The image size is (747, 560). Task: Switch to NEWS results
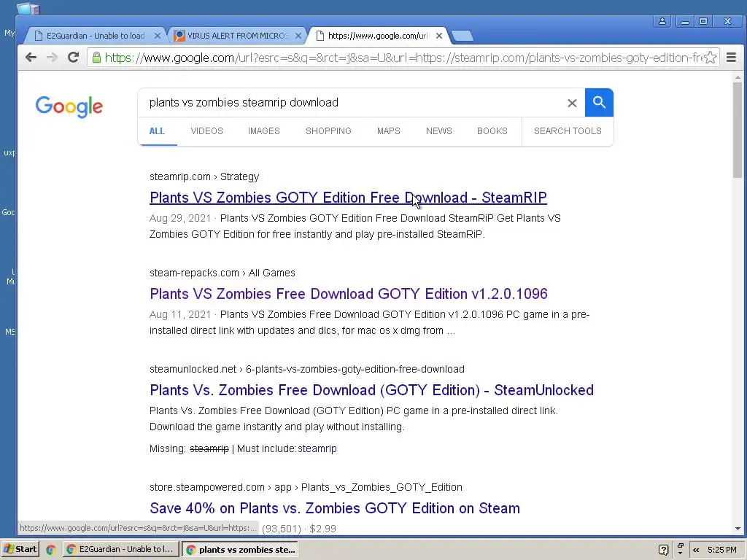click(438, 131)
